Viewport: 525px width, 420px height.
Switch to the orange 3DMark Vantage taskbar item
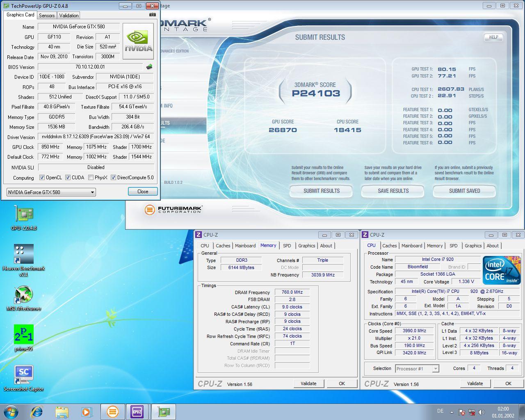(x=112, y=411)
